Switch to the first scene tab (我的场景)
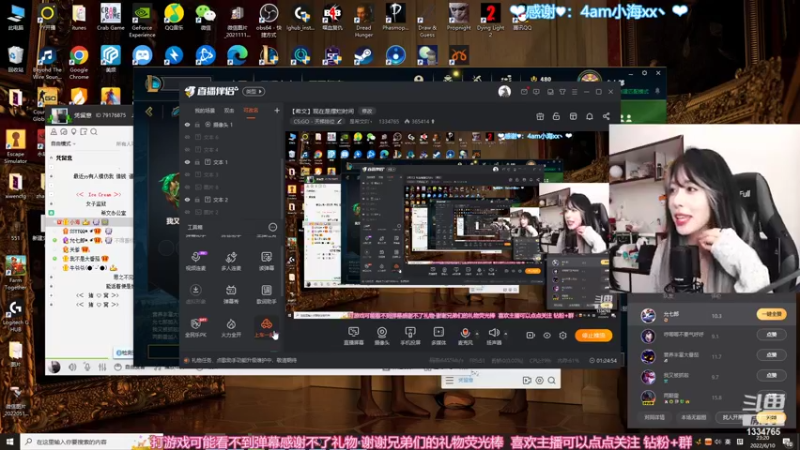Screen dimensions: 800x450 coord(204,110)
